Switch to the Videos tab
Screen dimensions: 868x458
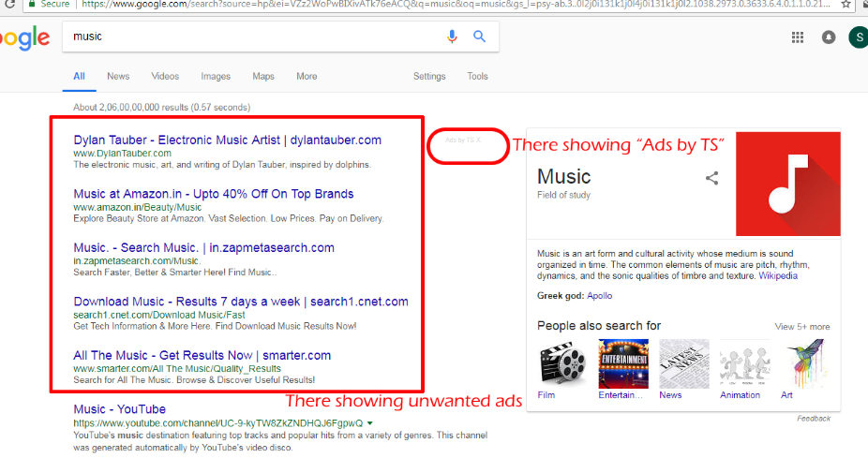(x=165, y=77)
